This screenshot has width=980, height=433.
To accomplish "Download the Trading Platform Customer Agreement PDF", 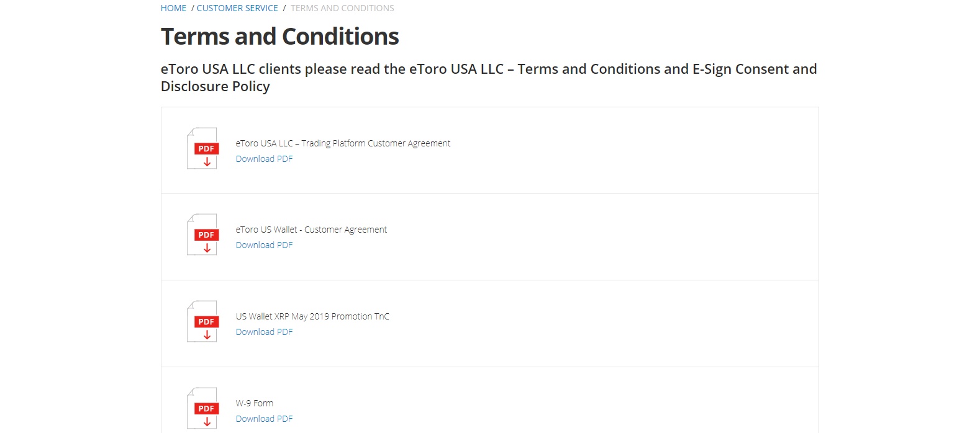I will (x=264, y=158).
